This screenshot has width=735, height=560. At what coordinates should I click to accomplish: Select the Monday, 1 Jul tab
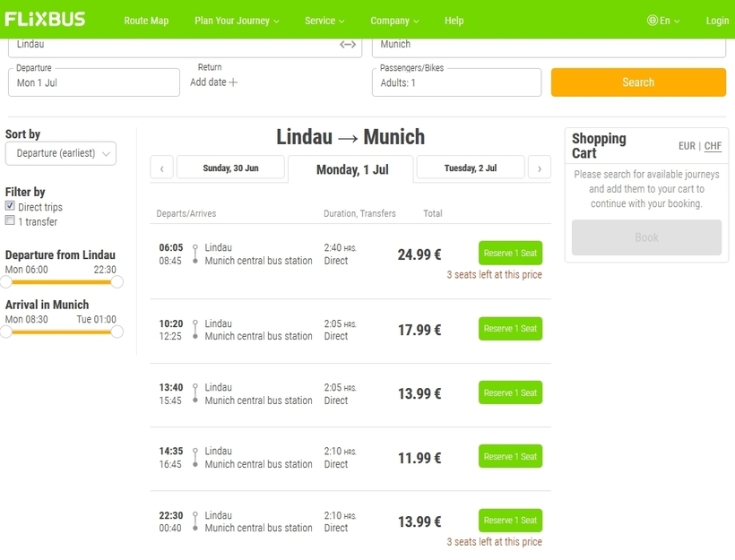351,169
